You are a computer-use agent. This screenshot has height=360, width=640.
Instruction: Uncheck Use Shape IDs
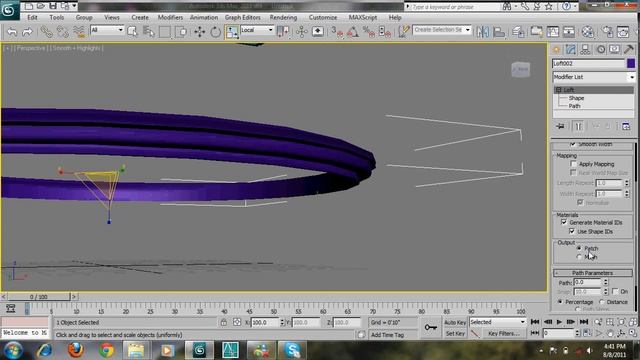572,231
